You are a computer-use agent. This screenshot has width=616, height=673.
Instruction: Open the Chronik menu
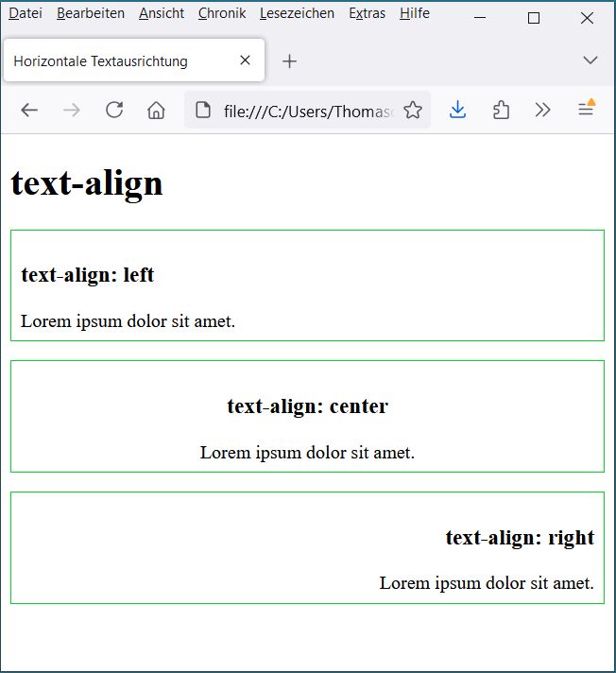(222, 13)
